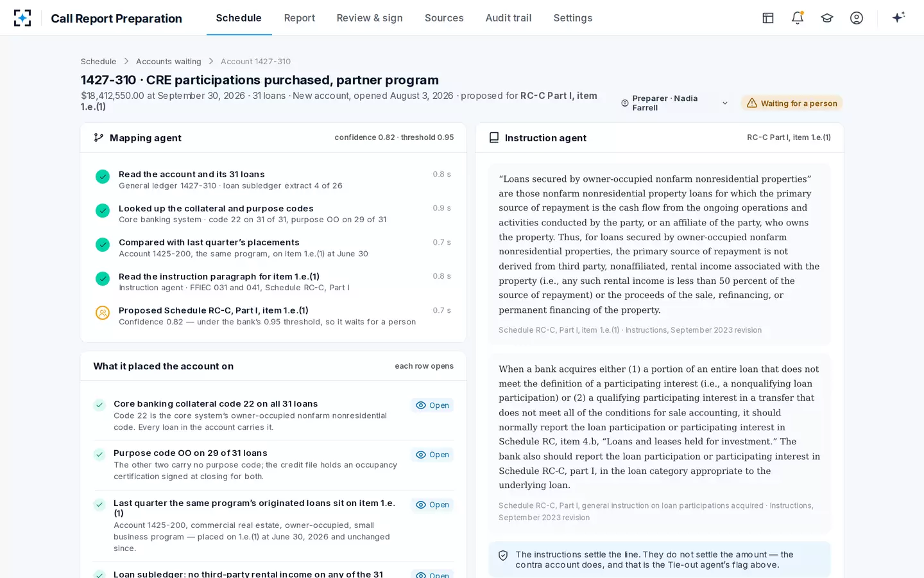Go to Schedule in the breadcrumb
The width and height of the screenshot is (924, 578).
coord(99,62)
